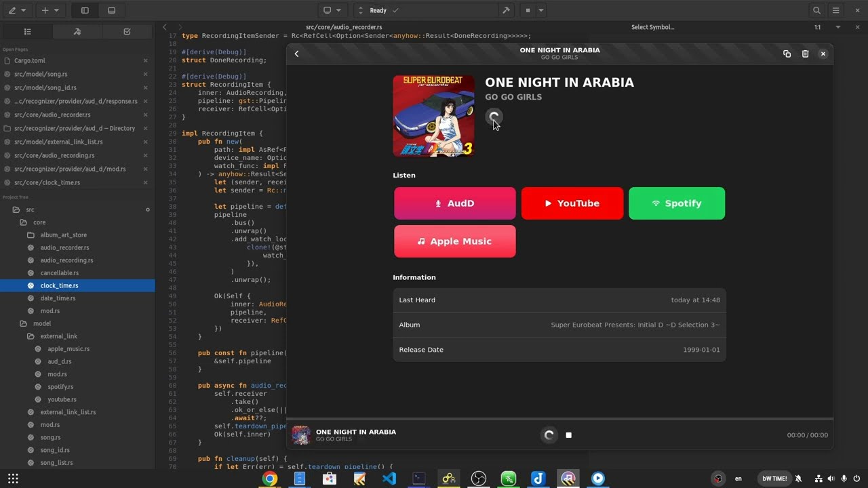
Task: Build the project with the hammer icon
Action: 506,10
